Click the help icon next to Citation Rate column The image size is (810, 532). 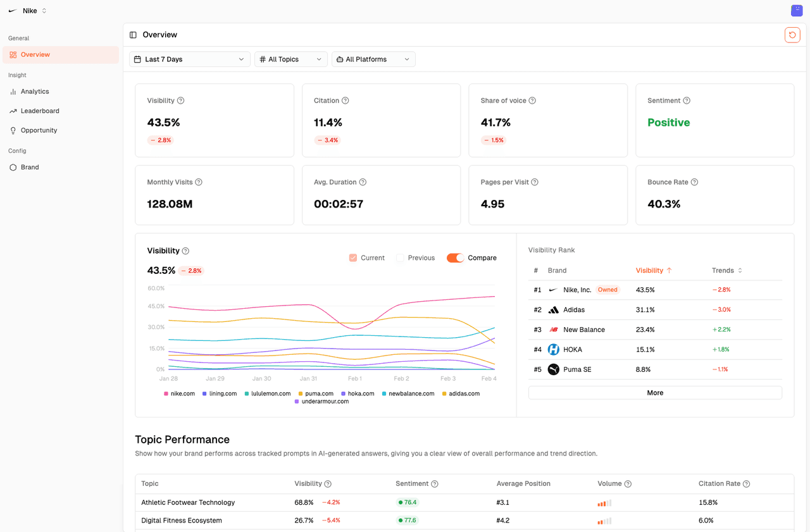[x=746, y=484]
